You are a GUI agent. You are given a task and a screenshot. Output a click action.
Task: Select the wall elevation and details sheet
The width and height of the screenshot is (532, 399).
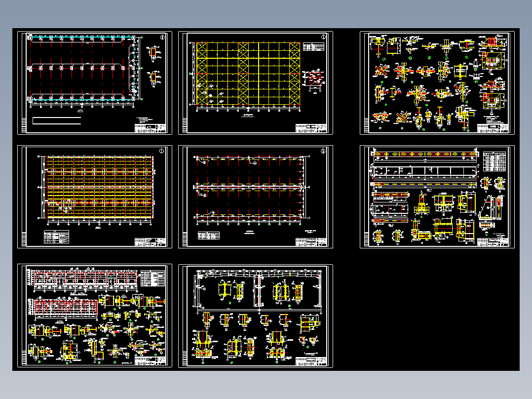point(95,316)
